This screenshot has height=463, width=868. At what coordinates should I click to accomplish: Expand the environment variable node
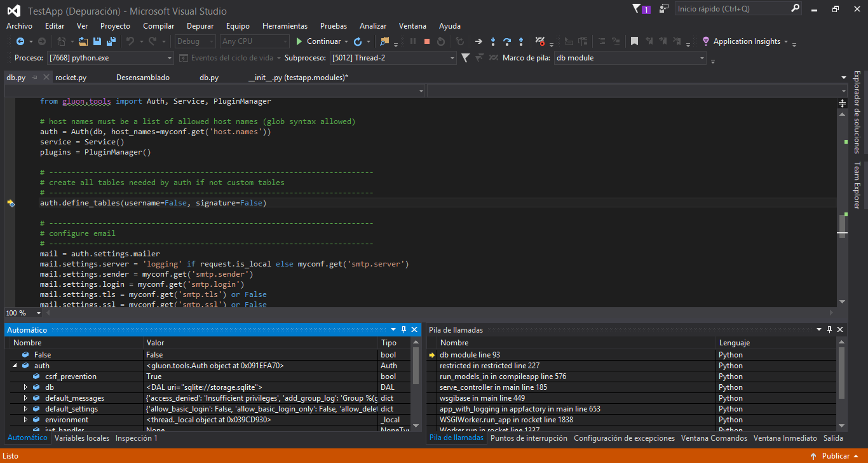[25, 420]
